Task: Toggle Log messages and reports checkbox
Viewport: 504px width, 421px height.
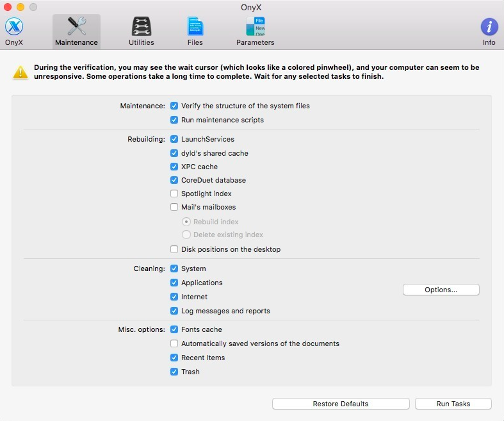Action: click(174, 311)
